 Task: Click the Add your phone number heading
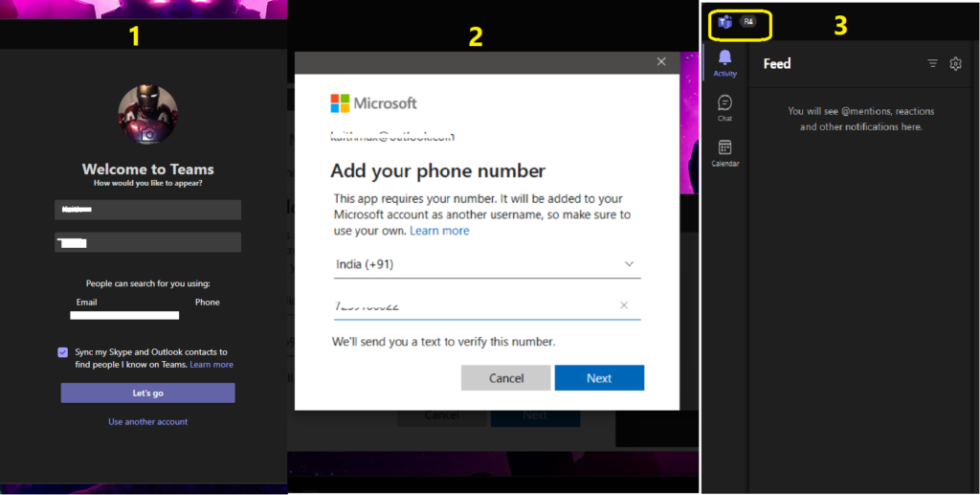tap(438, 171)
